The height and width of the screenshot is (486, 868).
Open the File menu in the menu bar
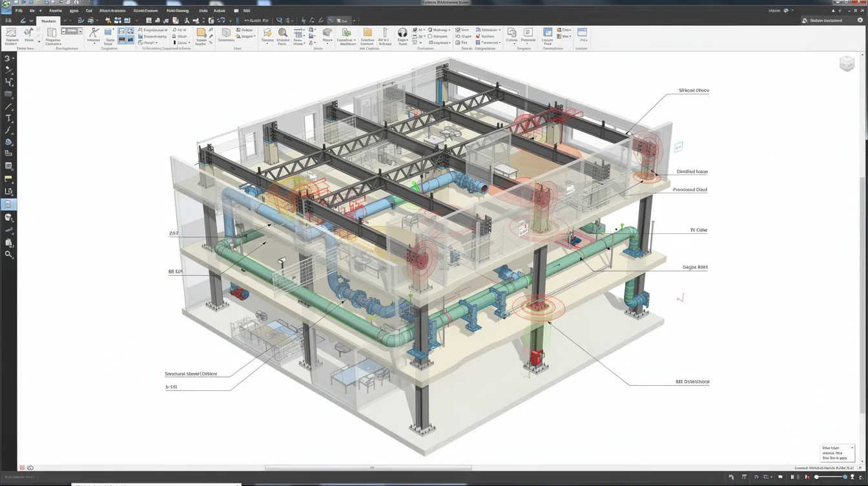tap(19, 11)
